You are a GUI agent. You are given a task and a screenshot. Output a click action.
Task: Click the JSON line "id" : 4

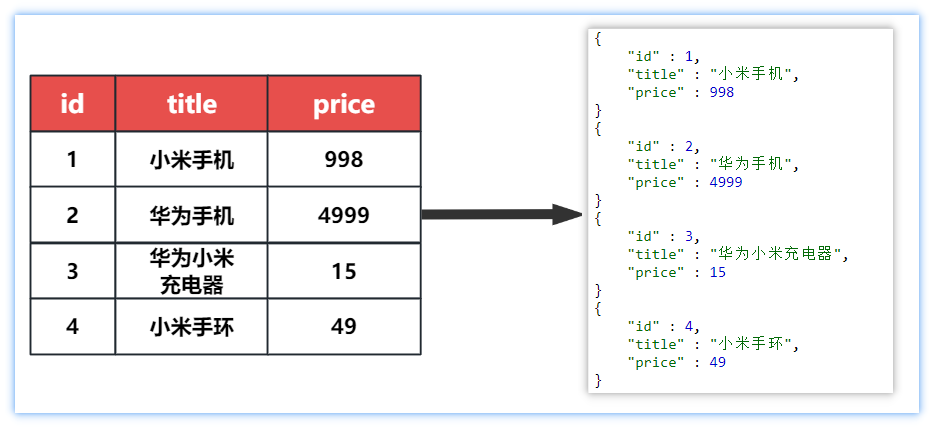664,326
